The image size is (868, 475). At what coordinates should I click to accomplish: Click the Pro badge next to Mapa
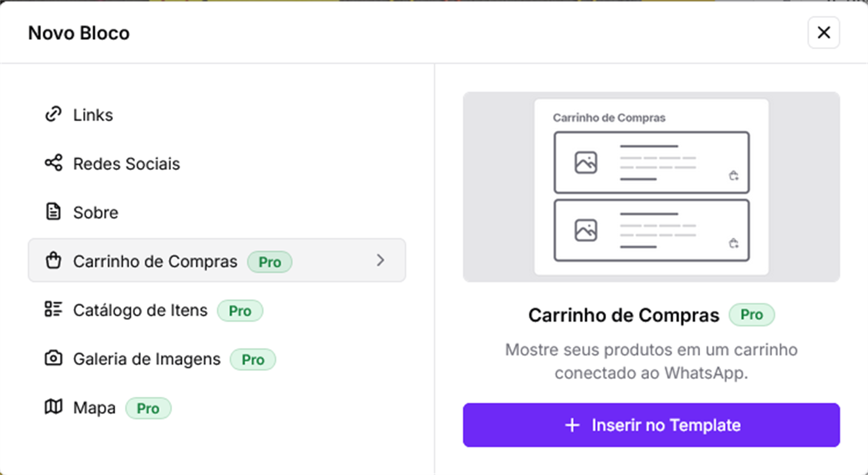(148, 408)
